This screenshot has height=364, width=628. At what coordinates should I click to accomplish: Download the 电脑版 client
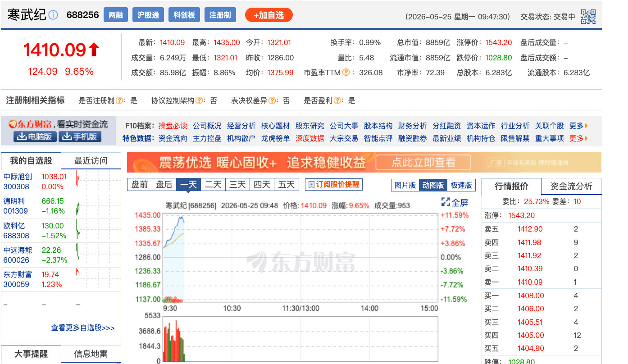point(35,136)
